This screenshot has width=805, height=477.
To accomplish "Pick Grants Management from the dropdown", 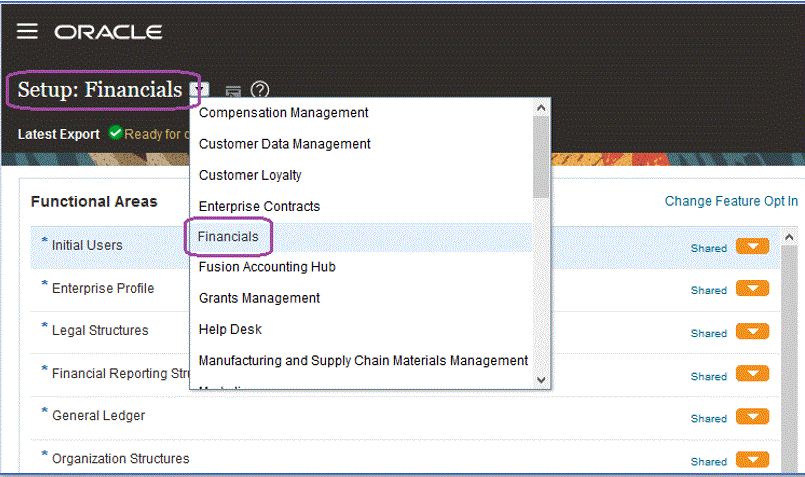I will tap(259, 298).
